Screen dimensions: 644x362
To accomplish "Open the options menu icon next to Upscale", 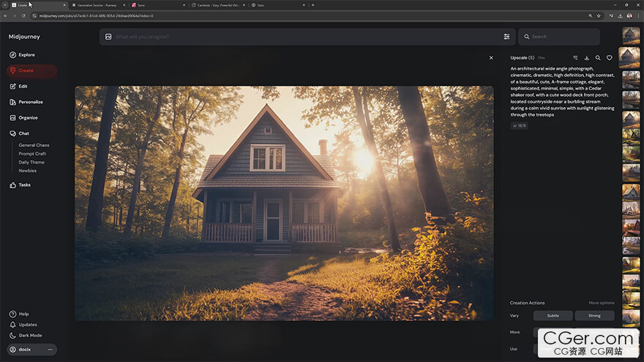I will (575, 58).
